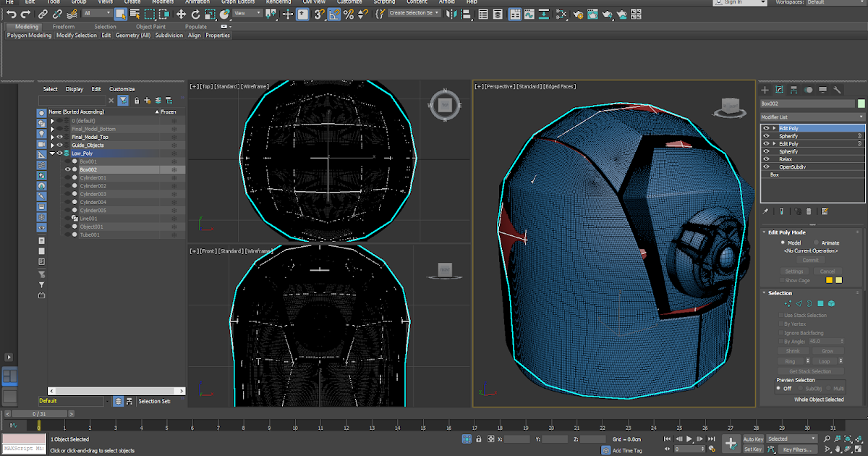Enable the Ignore Backfacing checkbox
Image resolution: width=868 pixels, height=456 pixels.
[781, 333]
